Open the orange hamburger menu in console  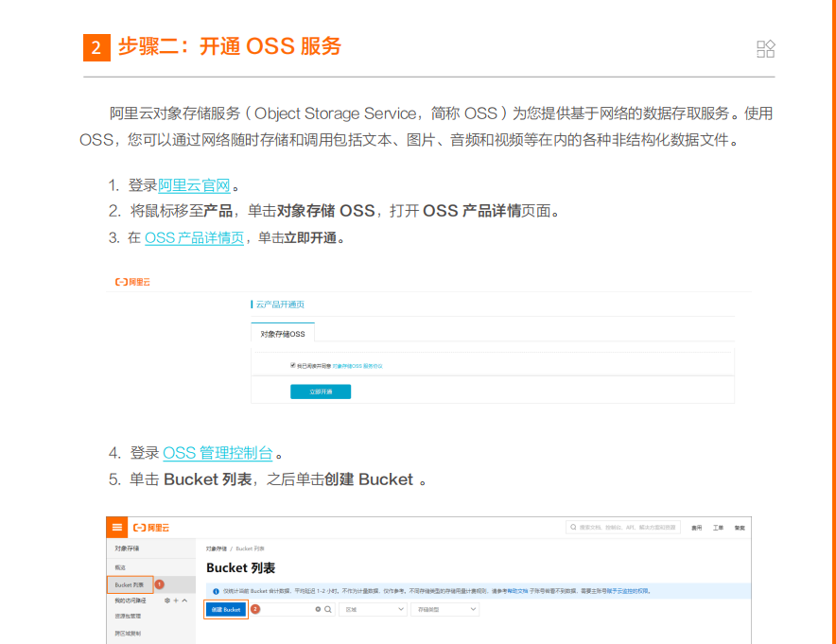click(x=116, y=528)
